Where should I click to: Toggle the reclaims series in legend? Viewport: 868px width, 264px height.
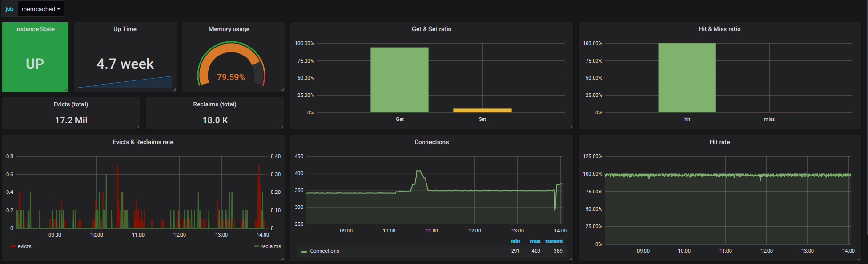pos(271,246)
